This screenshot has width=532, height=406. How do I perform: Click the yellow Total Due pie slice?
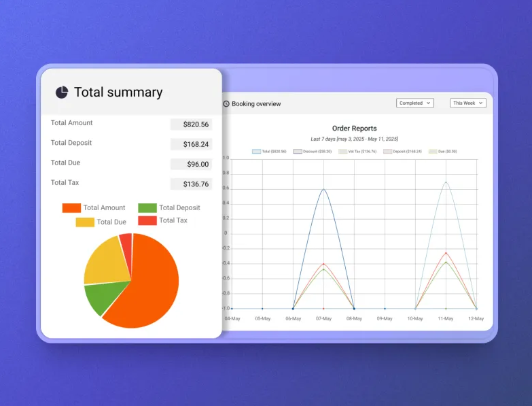105,262
